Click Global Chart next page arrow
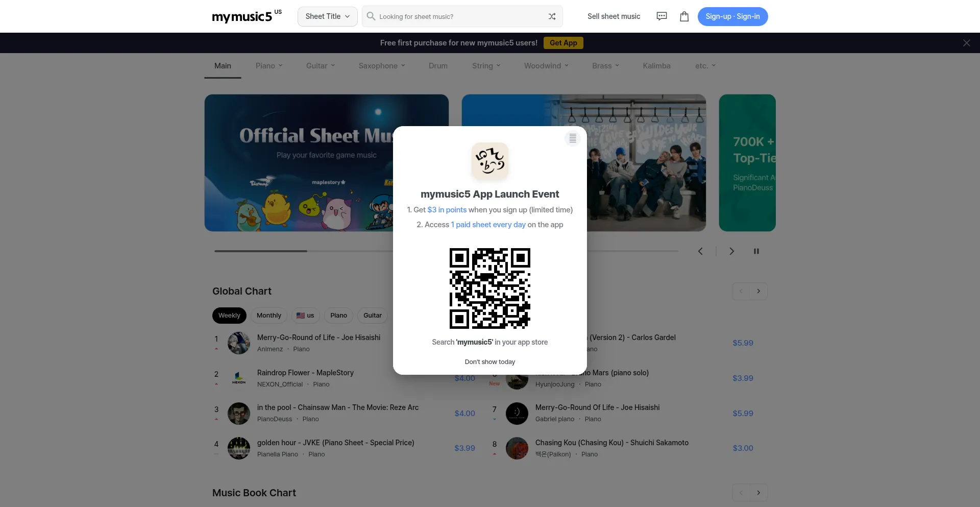The image size is (980, 507). click(x=758, y=291)
